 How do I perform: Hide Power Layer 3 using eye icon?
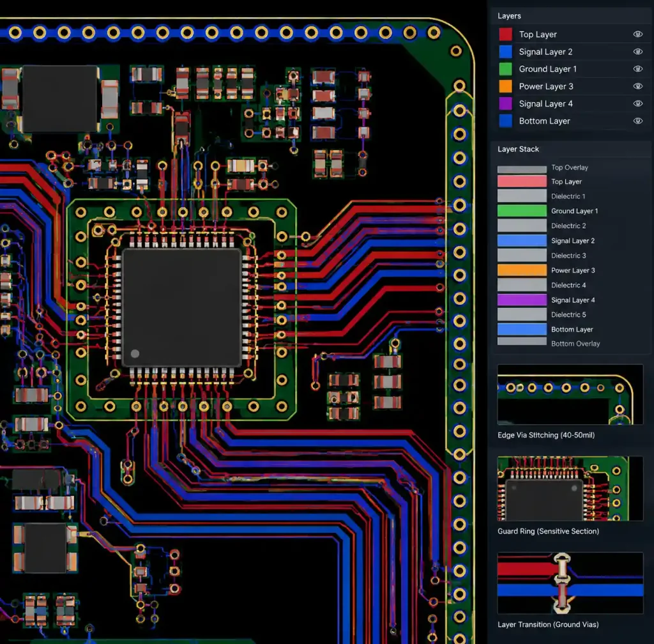point(638,86)
